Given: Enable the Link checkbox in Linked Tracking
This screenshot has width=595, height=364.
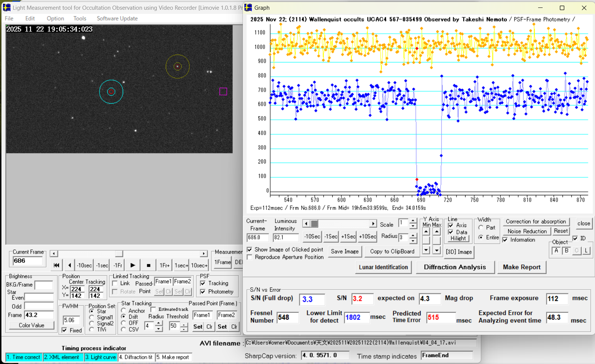Looking at the screenshot, I should point(115,284).
